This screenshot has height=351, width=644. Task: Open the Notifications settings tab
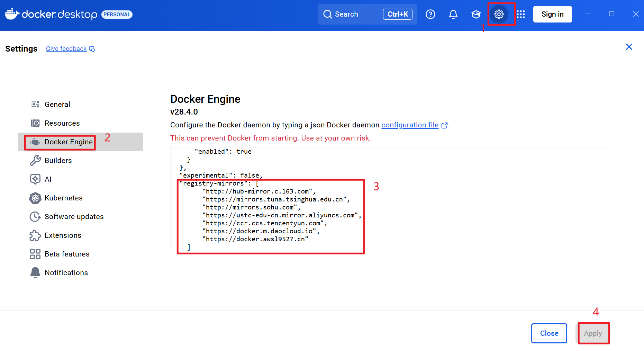coord(80,272)
